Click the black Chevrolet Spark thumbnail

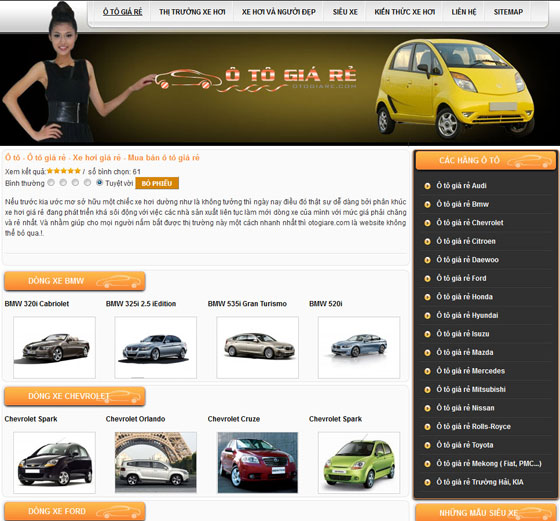click(x=54, y=463)
